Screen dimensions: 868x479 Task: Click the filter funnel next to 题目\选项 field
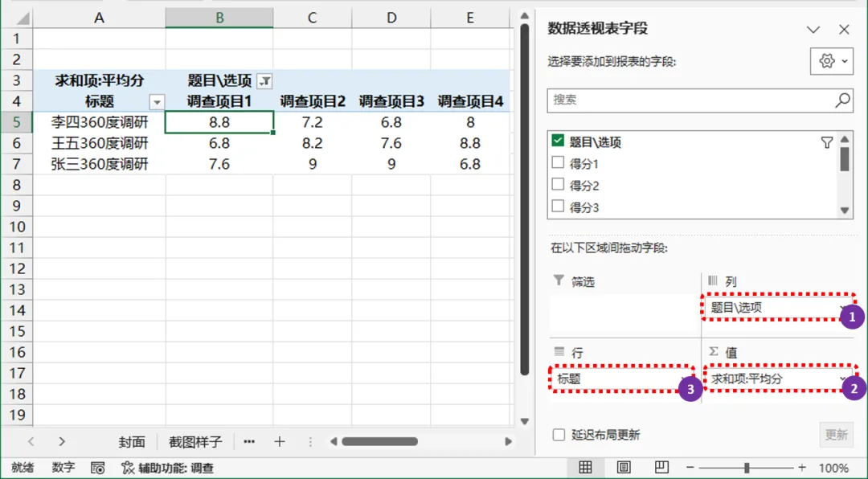point(826,142)
